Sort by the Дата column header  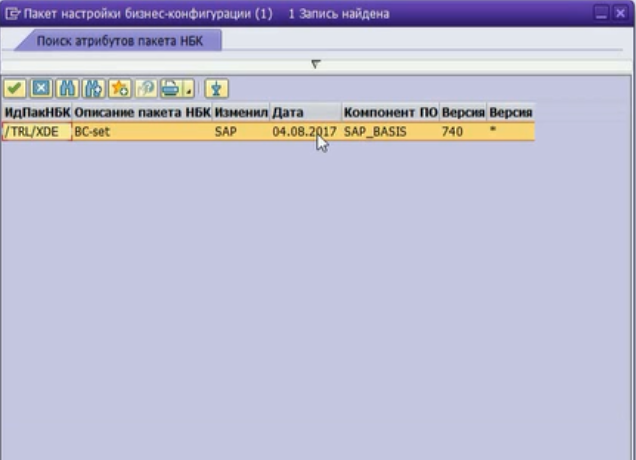point(304,112)
